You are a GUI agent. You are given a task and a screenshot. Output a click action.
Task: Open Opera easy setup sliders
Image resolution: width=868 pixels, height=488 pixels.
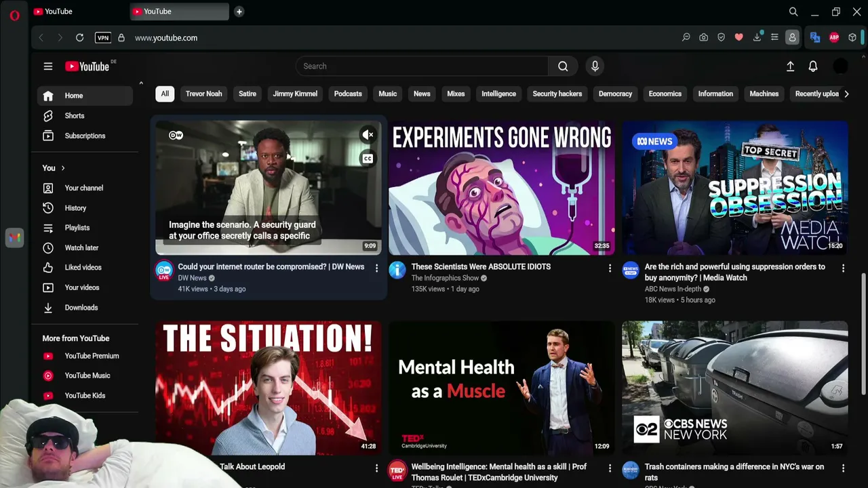774,38
